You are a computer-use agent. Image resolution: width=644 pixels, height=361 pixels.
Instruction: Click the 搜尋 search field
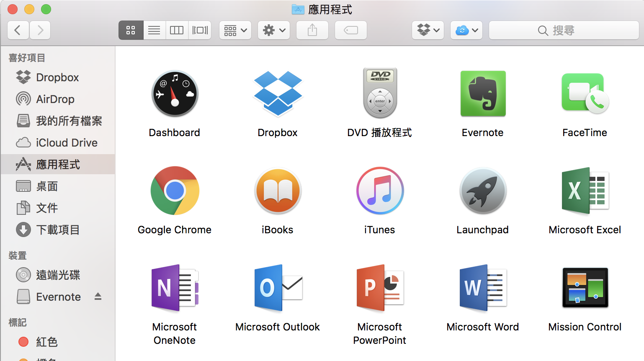pos(564,30)
